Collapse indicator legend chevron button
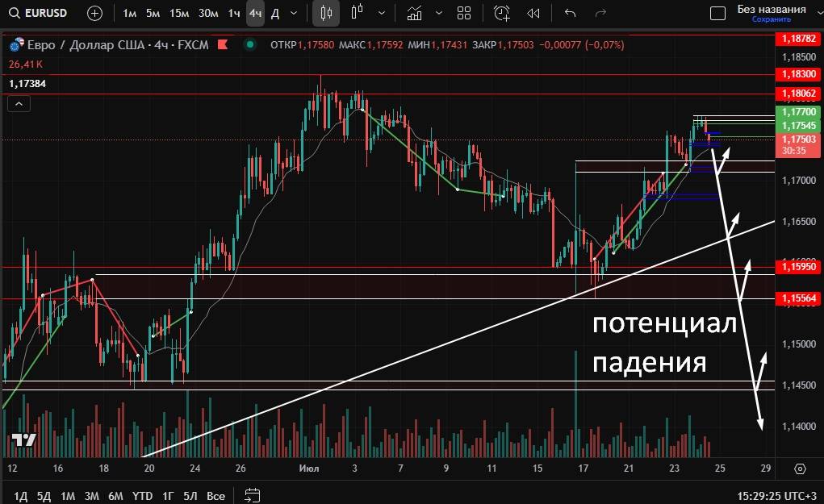This screenshot has height=504, width=824. pos(19,104)
